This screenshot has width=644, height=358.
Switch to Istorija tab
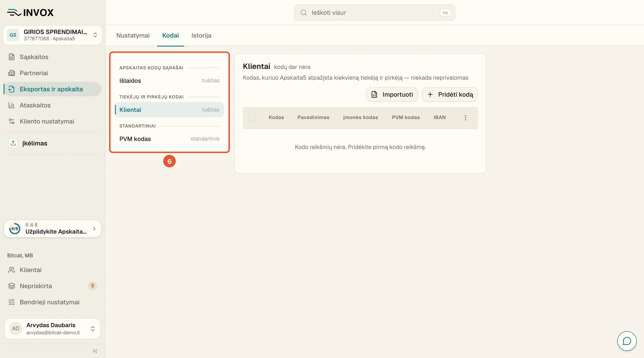click(201, 36)
